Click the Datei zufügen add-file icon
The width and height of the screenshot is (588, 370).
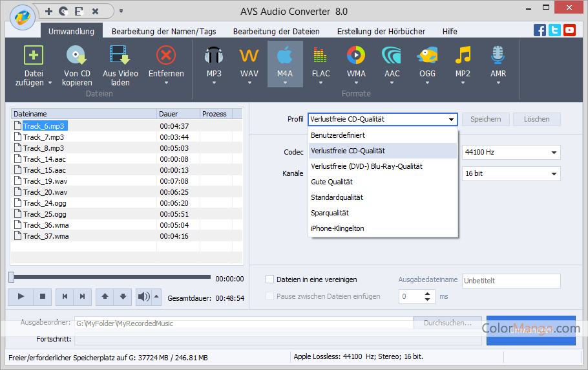click(34, 55)
